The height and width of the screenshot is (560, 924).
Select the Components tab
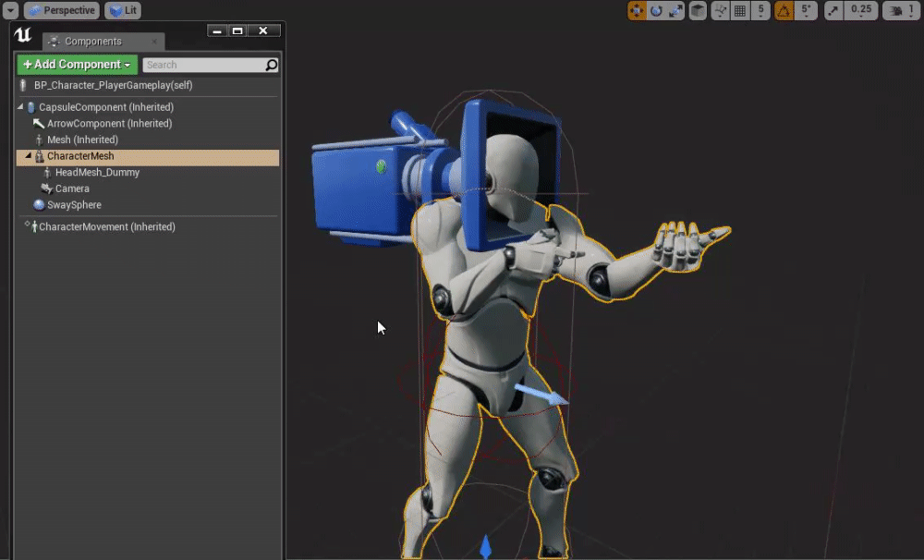pyautogui.click(x=92, y=42)
